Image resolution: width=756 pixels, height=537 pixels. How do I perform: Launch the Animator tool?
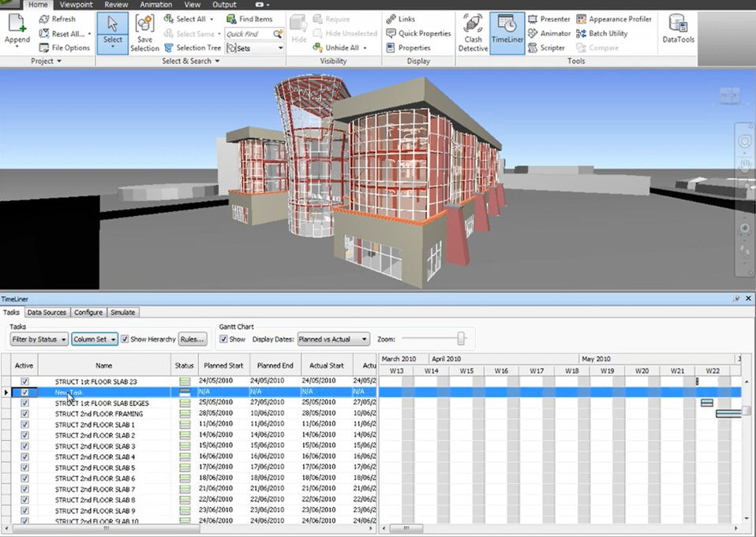(x=549, y=33)
